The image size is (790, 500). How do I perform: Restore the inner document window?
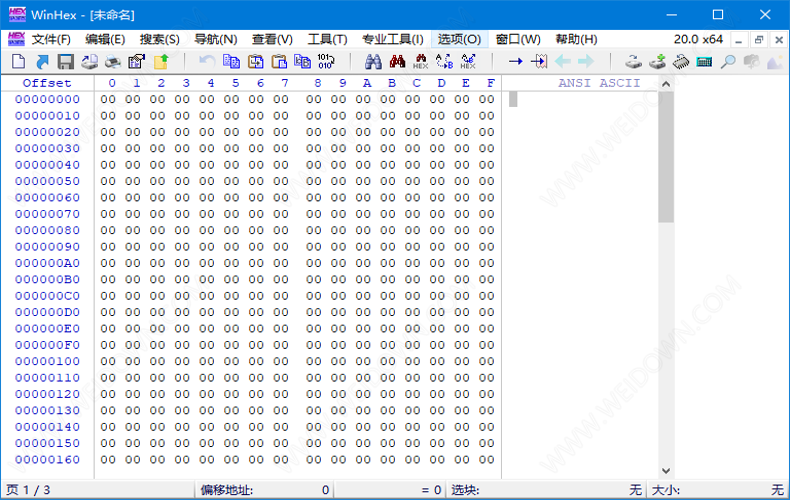tap(759, 40)
